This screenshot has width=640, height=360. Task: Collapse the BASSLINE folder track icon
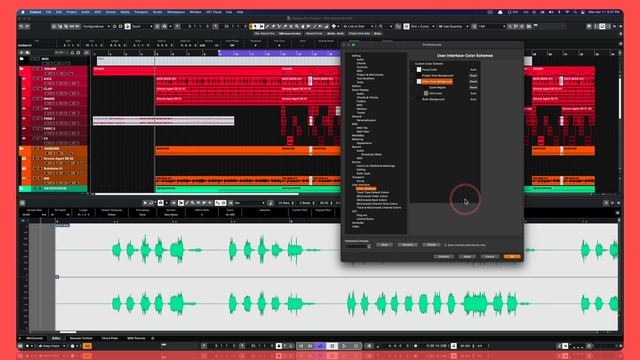click(x=21, y=149)
